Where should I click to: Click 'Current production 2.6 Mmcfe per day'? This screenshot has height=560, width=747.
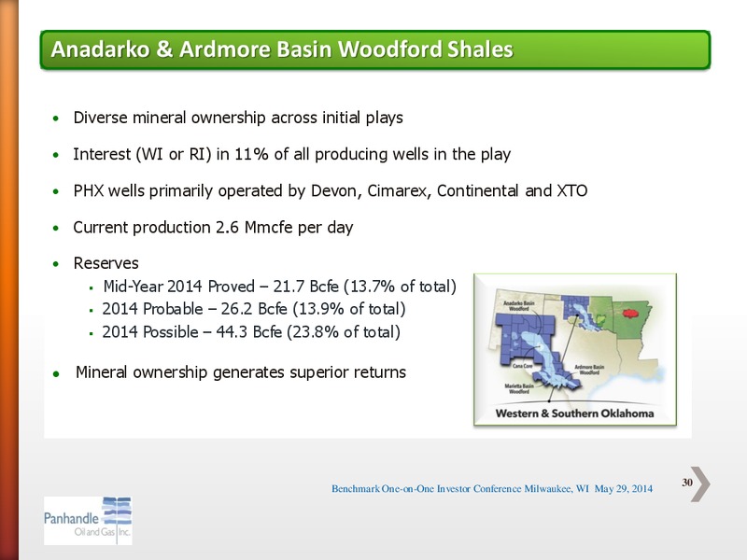(213, 228)
